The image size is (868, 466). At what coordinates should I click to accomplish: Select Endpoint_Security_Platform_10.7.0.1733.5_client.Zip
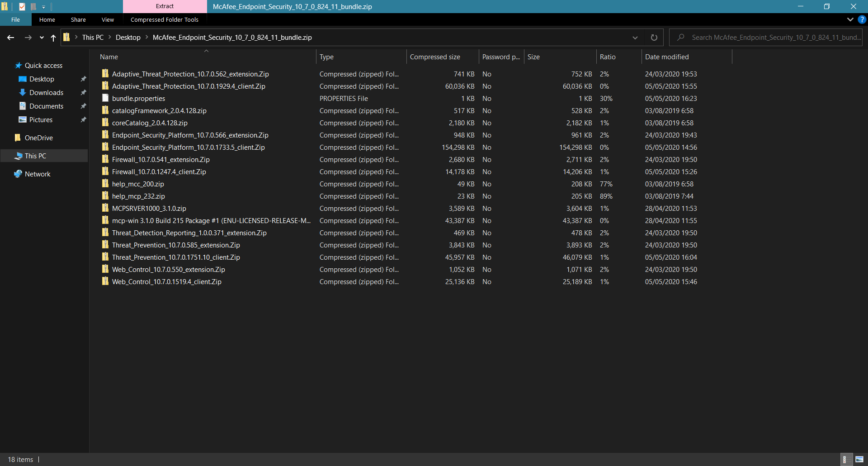coord(189,147)
